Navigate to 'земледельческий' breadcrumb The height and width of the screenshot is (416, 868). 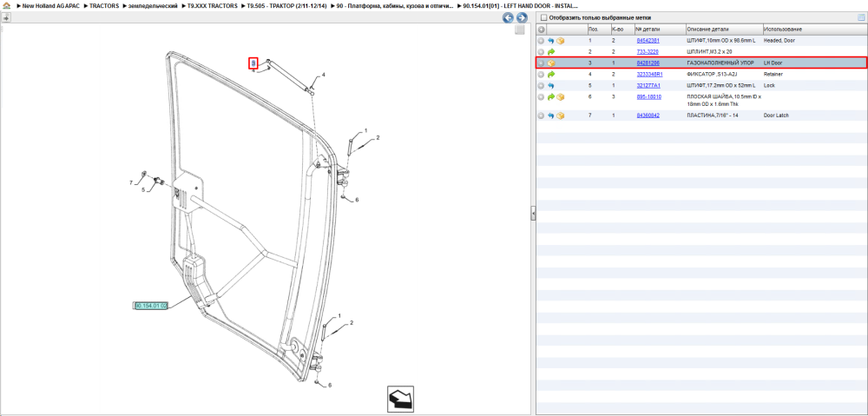[x=154, y=5]
